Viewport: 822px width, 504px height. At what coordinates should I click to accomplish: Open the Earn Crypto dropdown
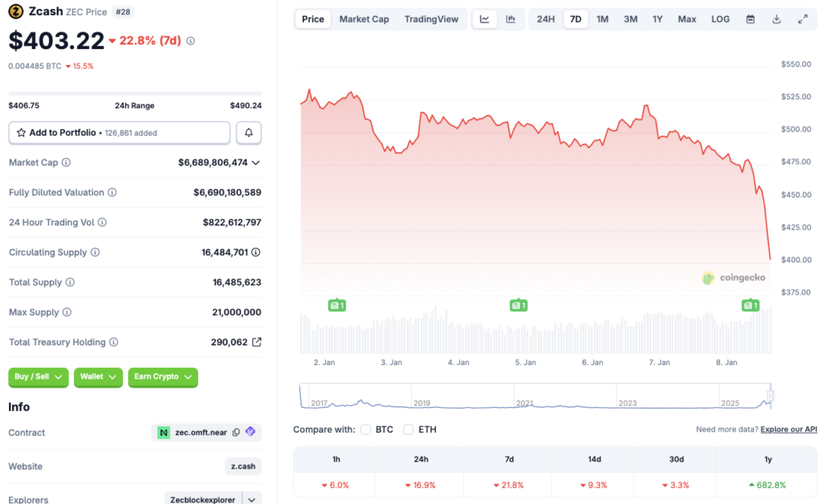click(162, 377)
